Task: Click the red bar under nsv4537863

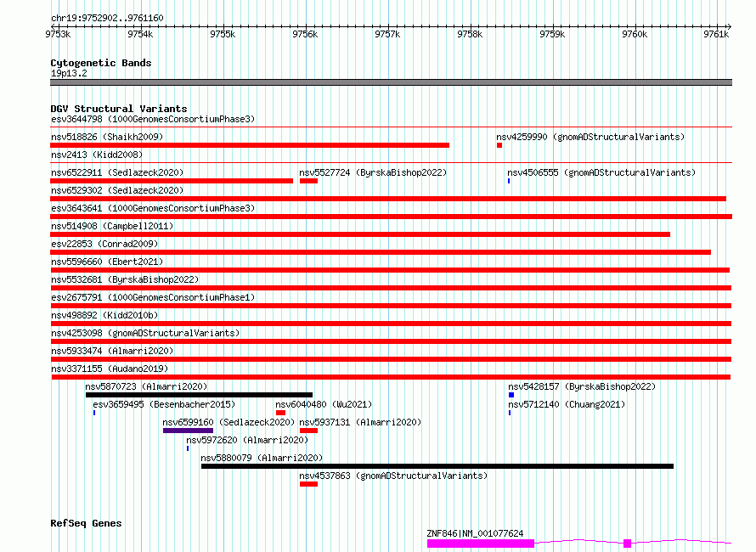Action: pyautogui.click(x=308, y=484)
